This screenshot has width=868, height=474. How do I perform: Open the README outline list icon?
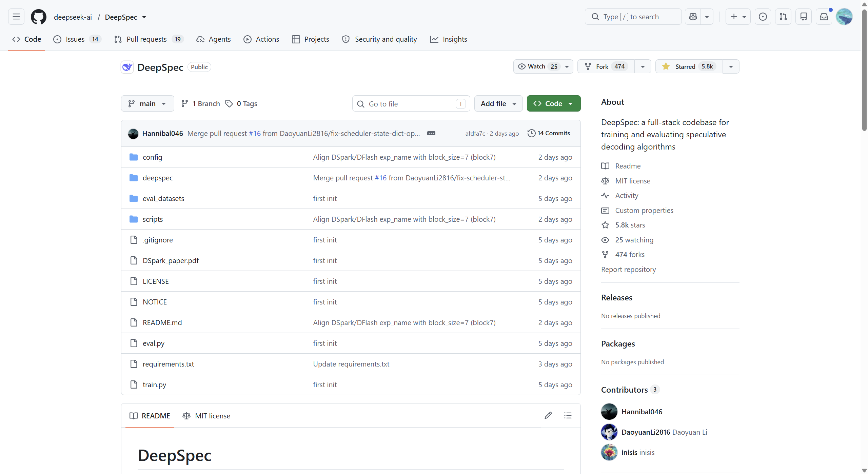[568, 415]
